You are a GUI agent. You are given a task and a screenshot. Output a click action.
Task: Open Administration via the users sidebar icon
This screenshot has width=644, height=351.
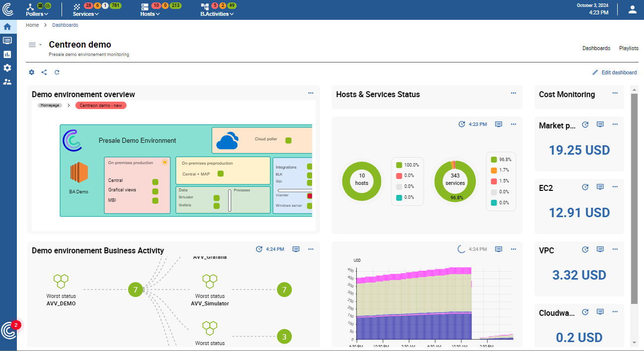tap(7, 81)
